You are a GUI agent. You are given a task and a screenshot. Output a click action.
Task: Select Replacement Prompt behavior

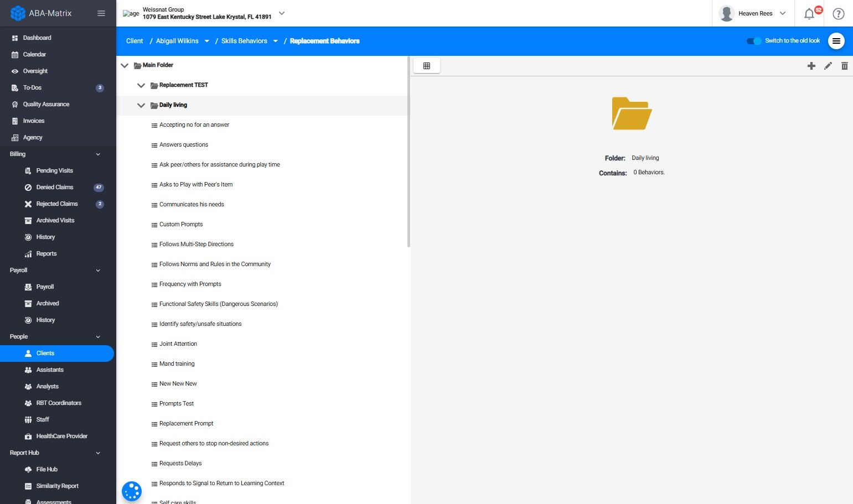pos(187,424)
